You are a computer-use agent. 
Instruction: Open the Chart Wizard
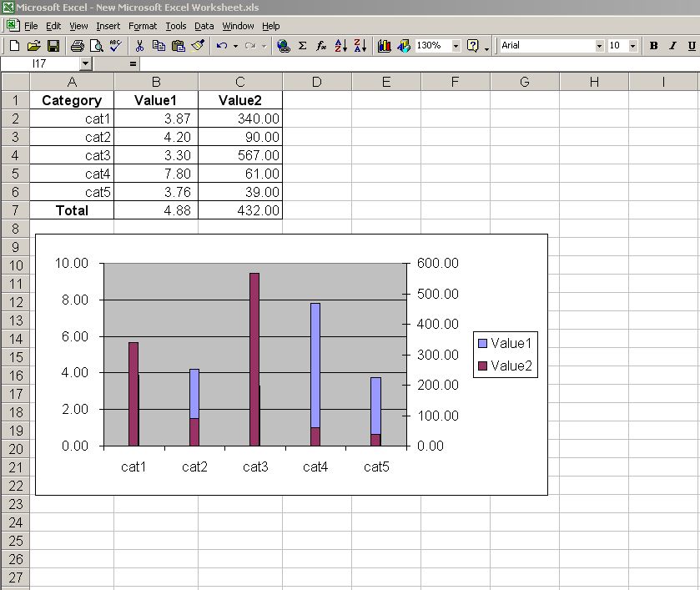click(x=384, y=46)
